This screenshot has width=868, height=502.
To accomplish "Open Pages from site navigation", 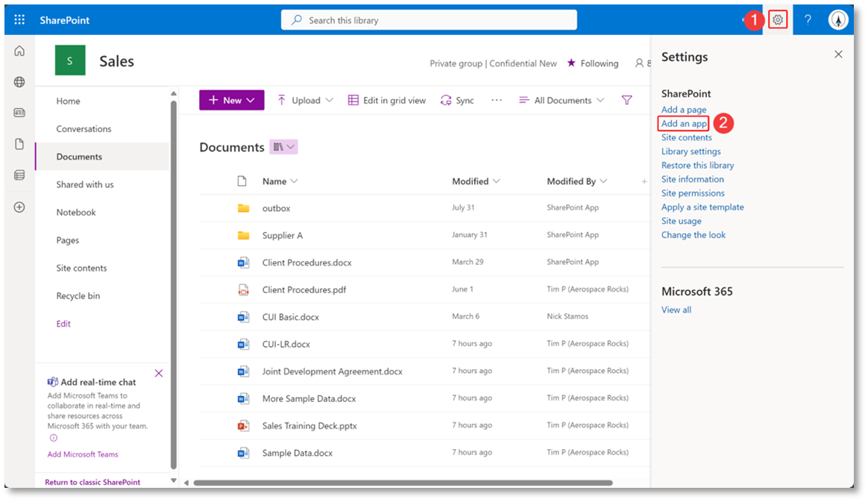I will (68, 240).
